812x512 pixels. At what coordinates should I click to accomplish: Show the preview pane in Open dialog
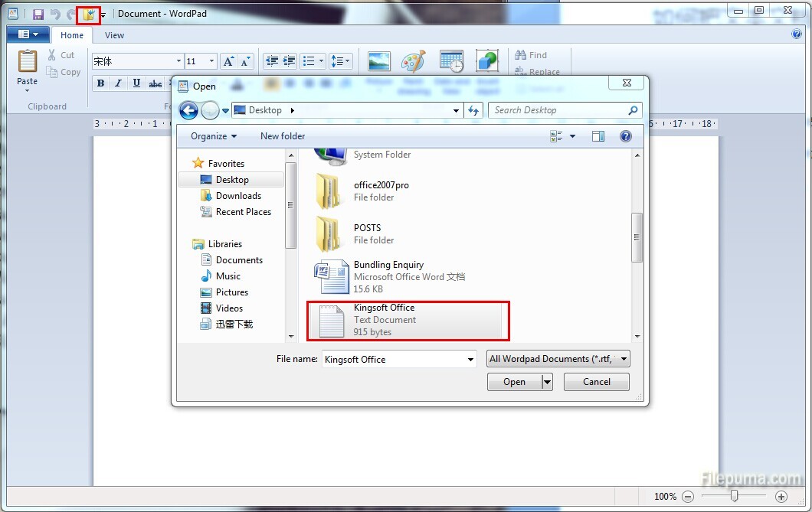598,136
